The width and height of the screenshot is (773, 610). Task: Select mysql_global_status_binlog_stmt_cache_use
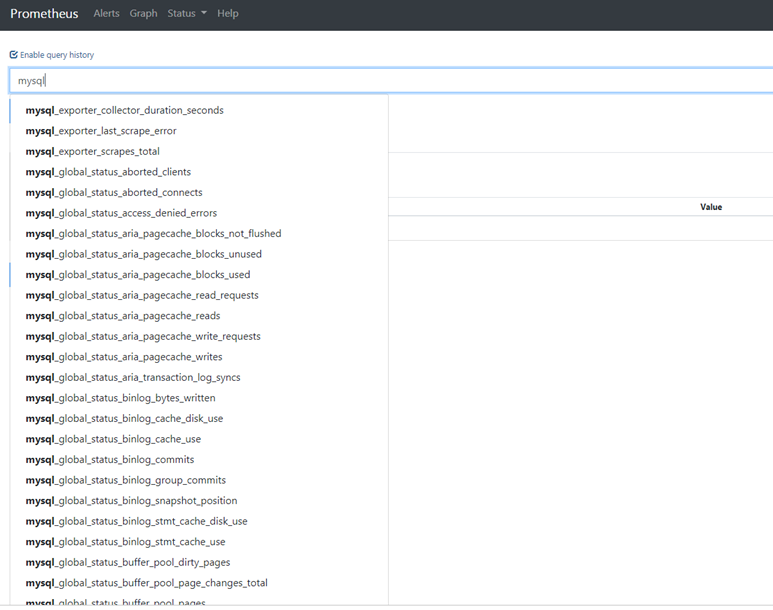tap(199, 542)
